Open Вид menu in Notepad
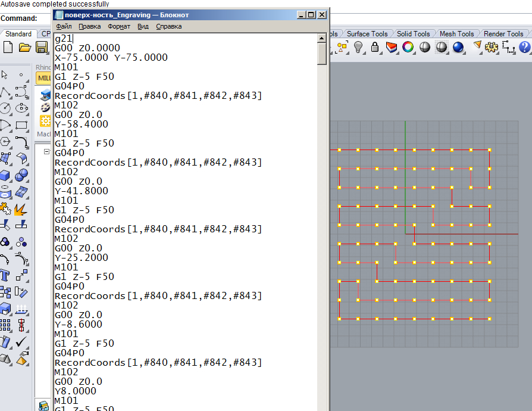The height and width of the screenshot is (411, 532). 143,26
